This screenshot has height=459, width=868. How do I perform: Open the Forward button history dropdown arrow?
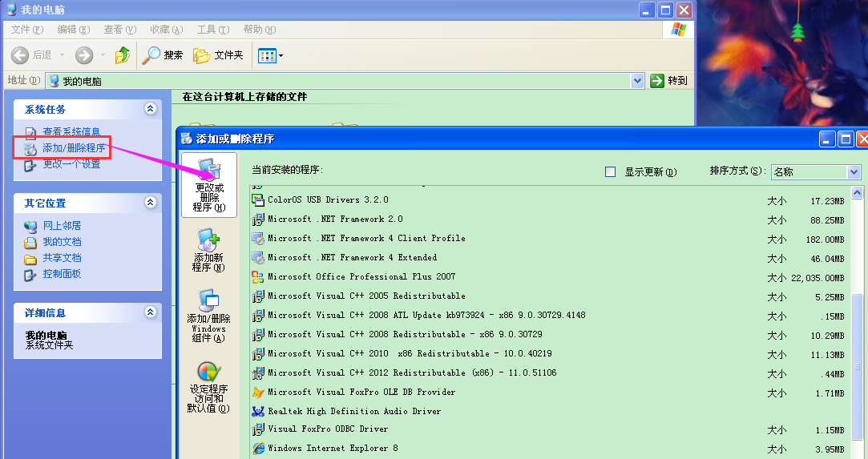click(103, 55)
